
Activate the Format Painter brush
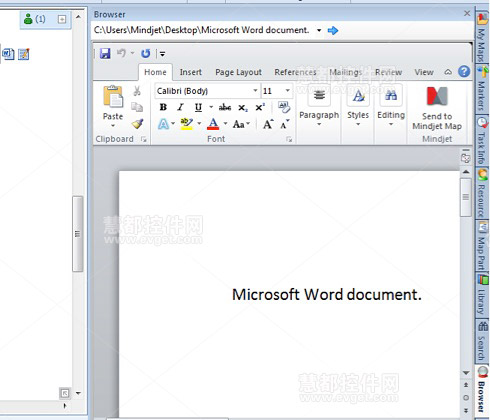(x=137, y=124)
